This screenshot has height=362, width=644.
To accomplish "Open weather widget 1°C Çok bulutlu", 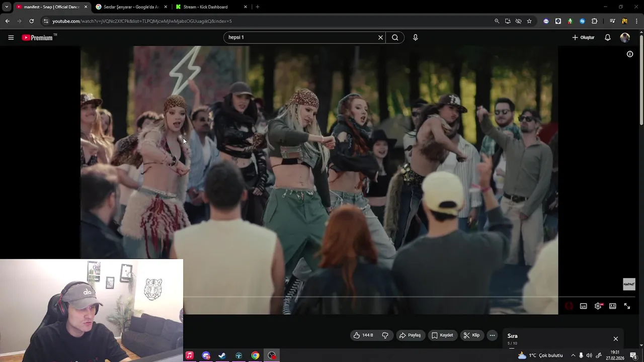I will (x=540, y=355).
